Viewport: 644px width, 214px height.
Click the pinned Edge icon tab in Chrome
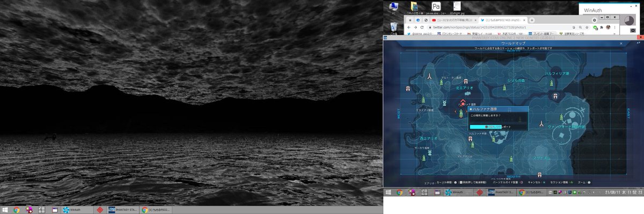tap(418, 20)
